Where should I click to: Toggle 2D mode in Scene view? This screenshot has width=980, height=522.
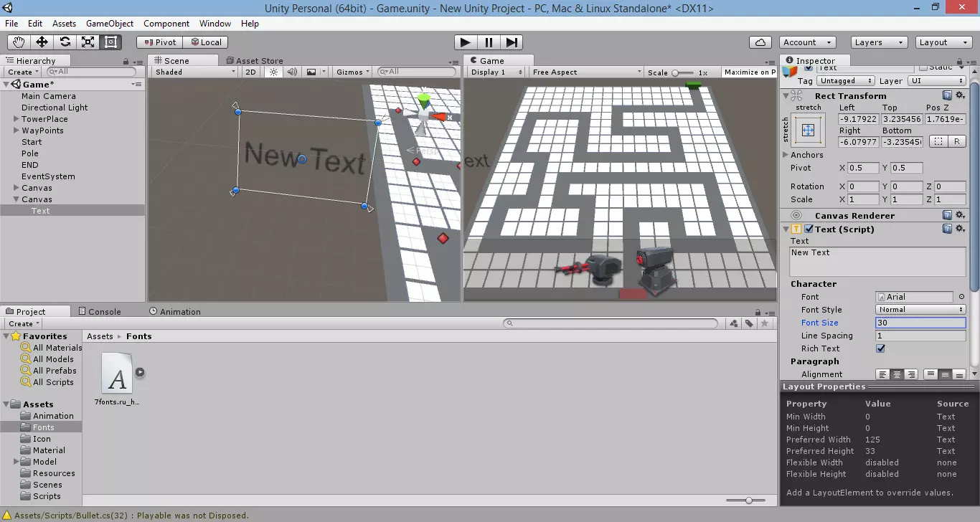click(250, 72)
